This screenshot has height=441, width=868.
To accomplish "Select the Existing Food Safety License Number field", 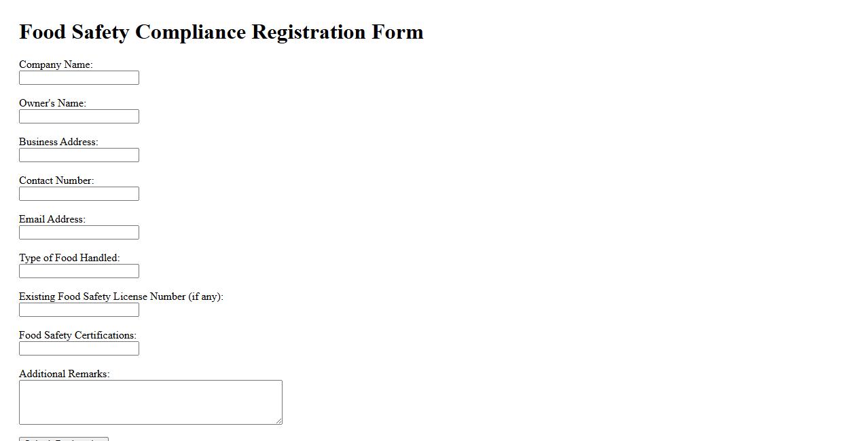I will (79, 310).
